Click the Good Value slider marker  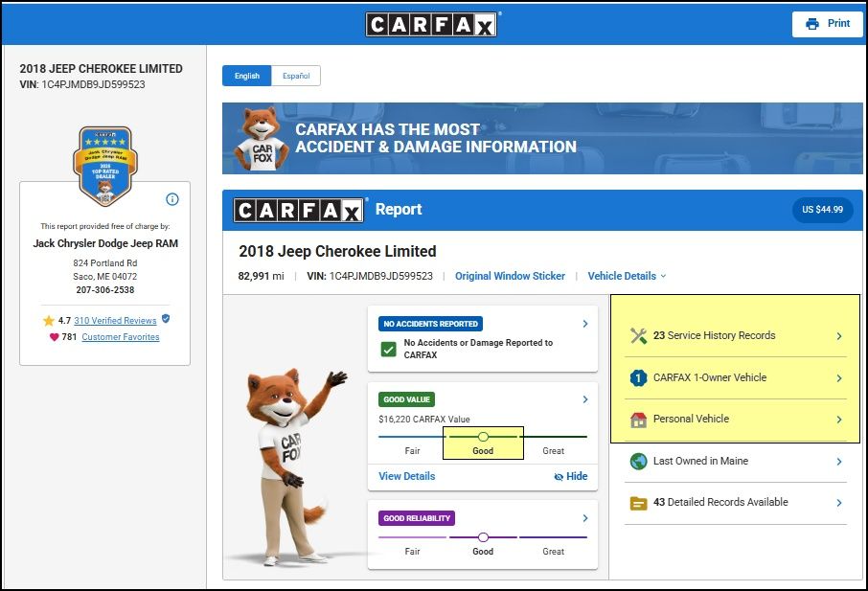(483, 437)
